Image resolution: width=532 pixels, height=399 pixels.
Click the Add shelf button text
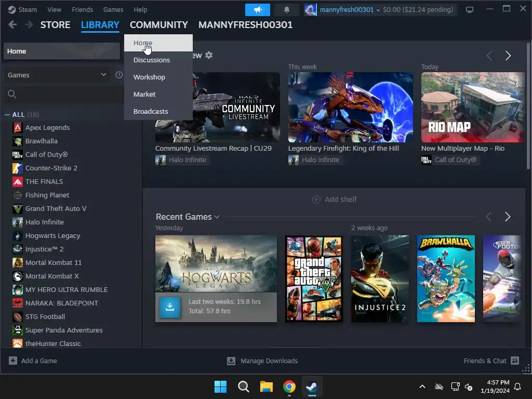tap(341, 199)
